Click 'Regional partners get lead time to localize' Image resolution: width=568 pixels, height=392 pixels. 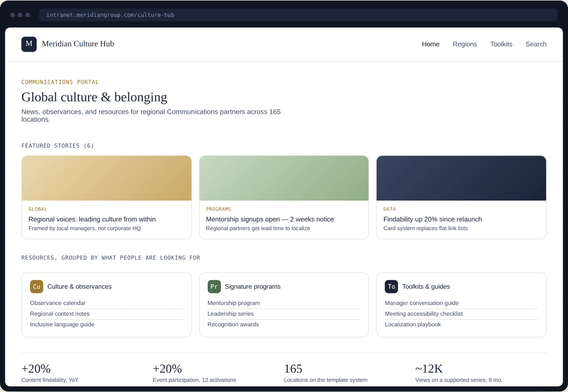[x=258, y=228]
